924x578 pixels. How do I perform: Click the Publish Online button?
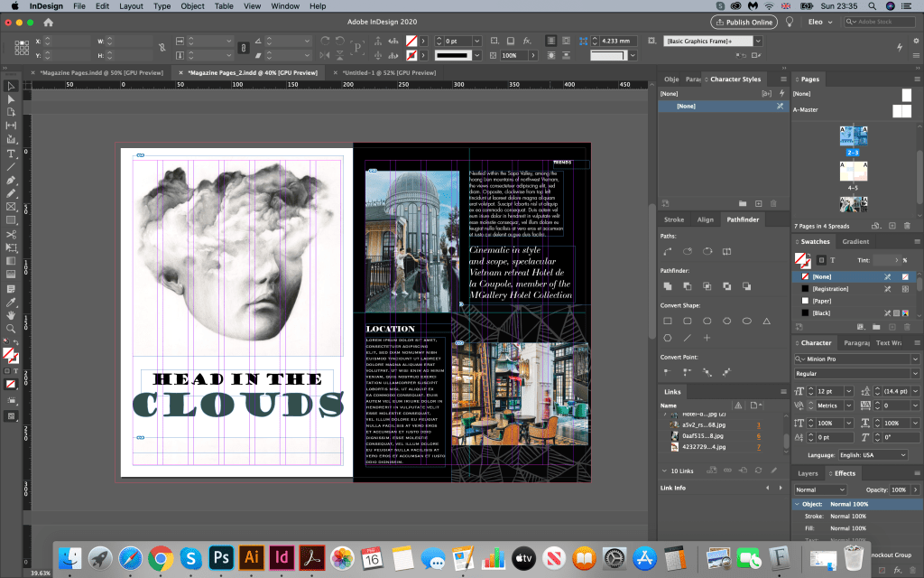[744, 22]
